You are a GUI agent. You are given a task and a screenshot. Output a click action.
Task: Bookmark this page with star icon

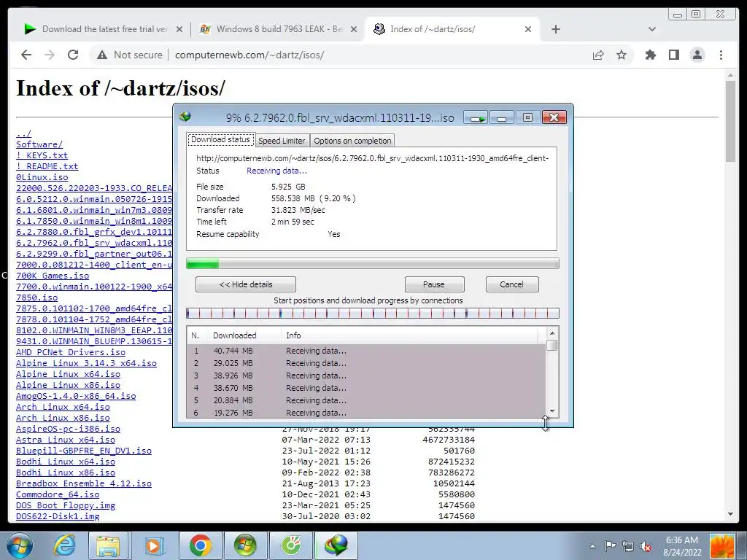click(x=622, y=55)
